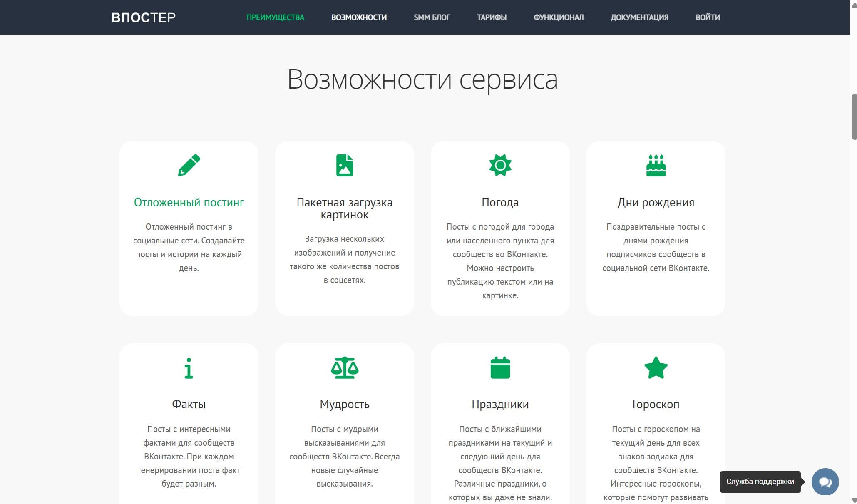Navigate to ТАРИФЫ section

point(492,17)
